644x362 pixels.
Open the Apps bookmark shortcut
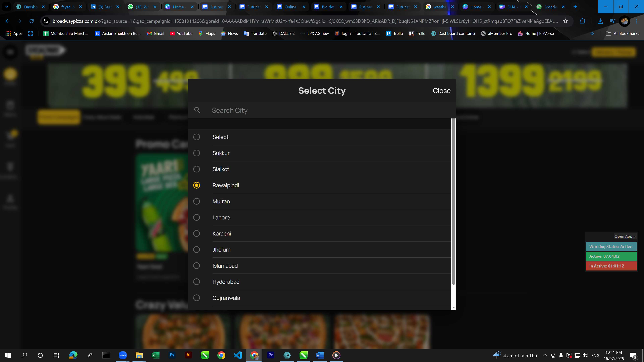click(14, 34)
